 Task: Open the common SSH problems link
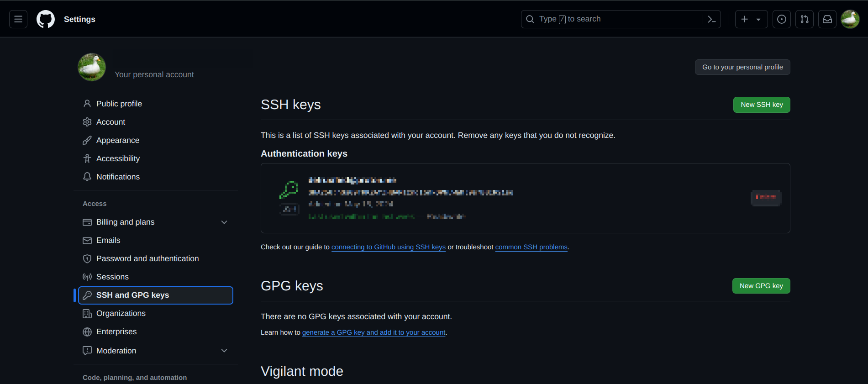pos(531,247)
